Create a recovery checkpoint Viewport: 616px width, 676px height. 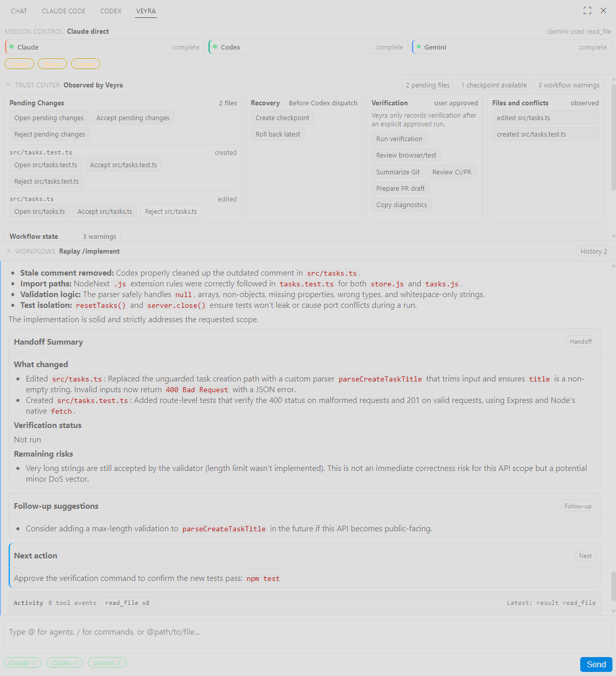click(x=282, y=118)
